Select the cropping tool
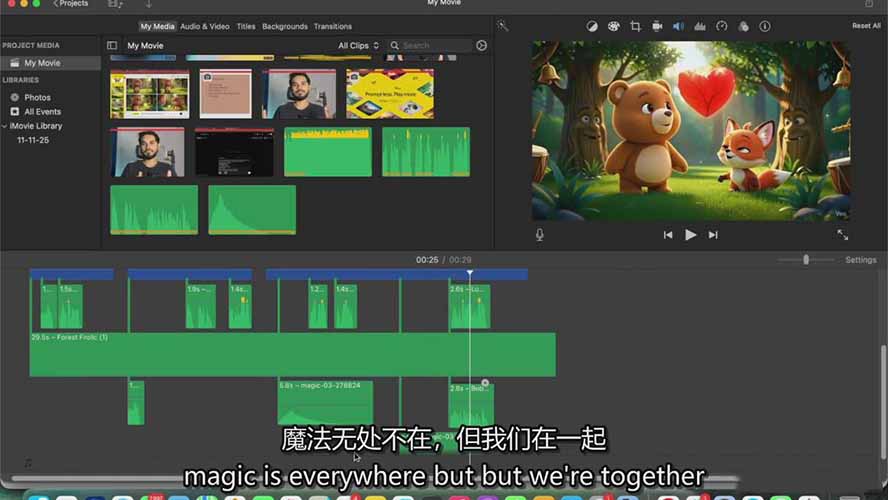888x500 pixels. point(635,26)
